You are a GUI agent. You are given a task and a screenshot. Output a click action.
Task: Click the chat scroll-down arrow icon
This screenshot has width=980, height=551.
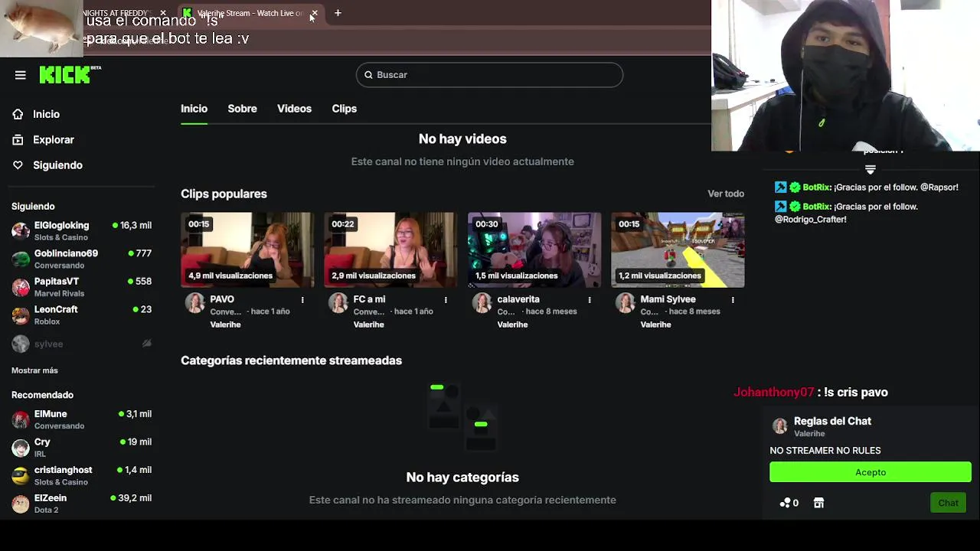click(x=870, y=169)
